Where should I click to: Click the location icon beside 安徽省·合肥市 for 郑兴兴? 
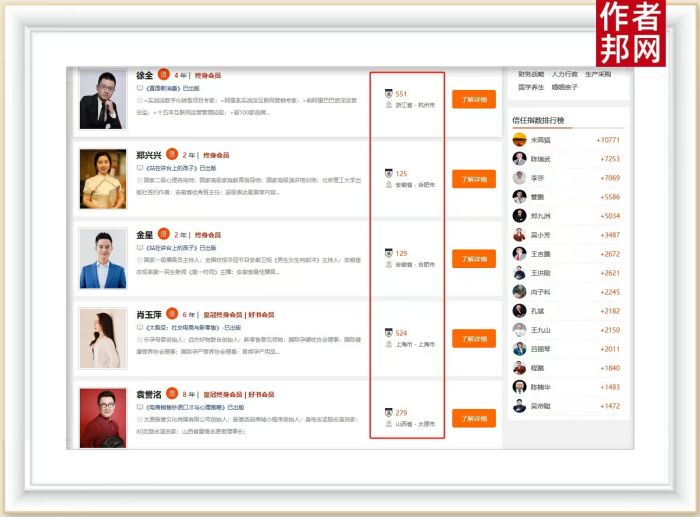pyautogui.click(x=388, y=185)
